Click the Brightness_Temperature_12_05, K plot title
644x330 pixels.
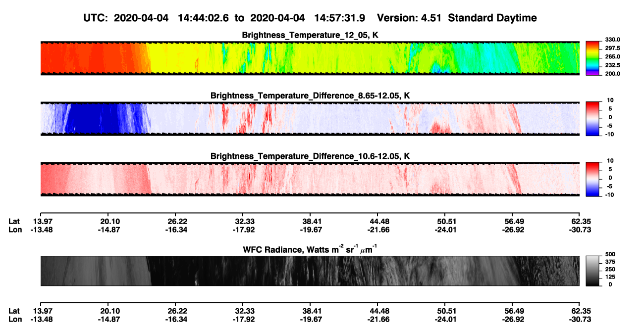(310, 35)
